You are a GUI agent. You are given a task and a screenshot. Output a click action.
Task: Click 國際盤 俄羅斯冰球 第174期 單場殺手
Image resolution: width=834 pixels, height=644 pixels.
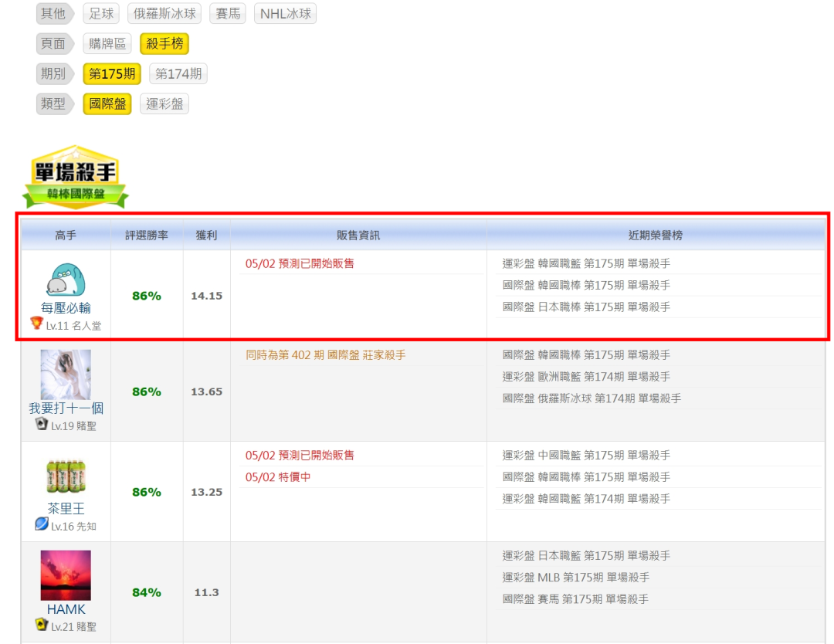[592, 399]
